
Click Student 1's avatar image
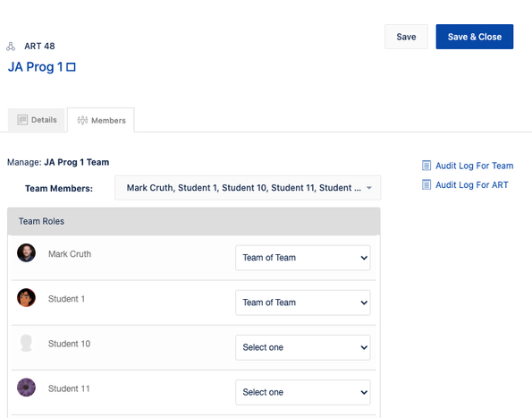26,298
